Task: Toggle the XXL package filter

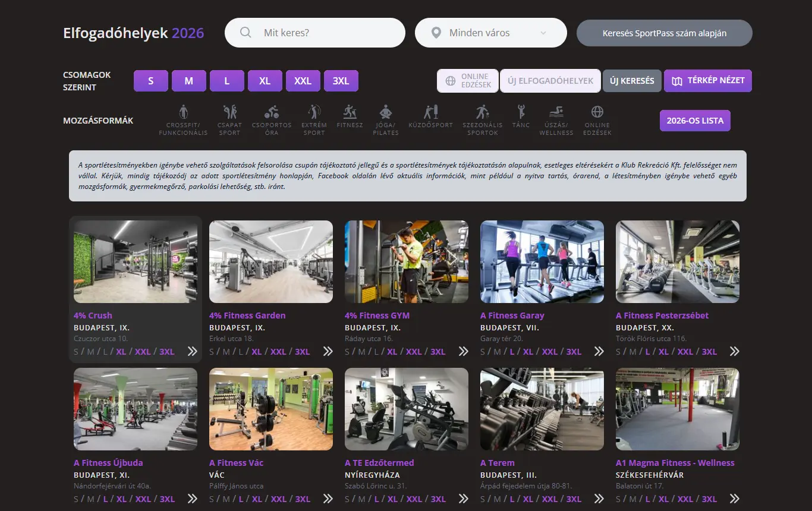Action: [303, 81]
